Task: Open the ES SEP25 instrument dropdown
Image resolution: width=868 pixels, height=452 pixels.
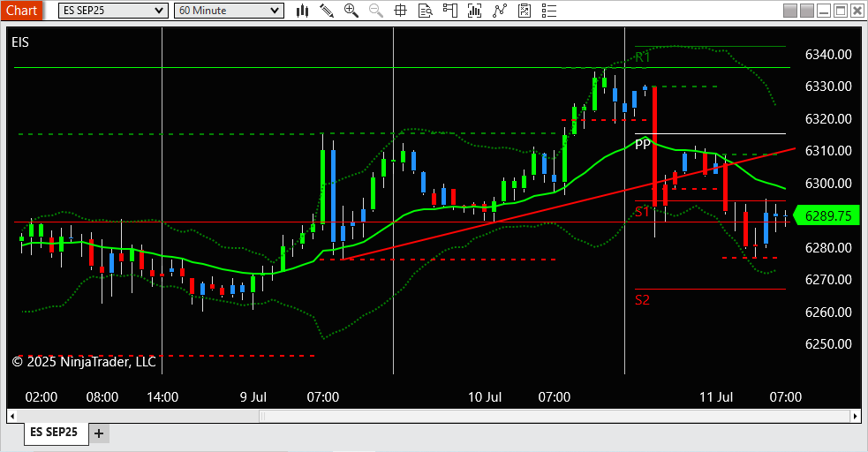Action: pyautogui.click(x=113, y=11)
